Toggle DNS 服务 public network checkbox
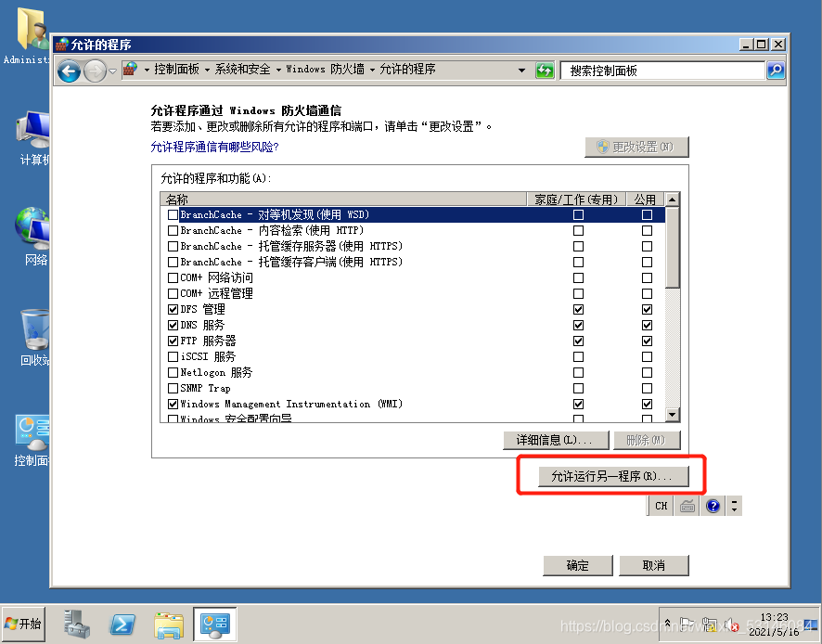Image resolution: width=822 pixels, height=644 pixels. pos(647,325)
